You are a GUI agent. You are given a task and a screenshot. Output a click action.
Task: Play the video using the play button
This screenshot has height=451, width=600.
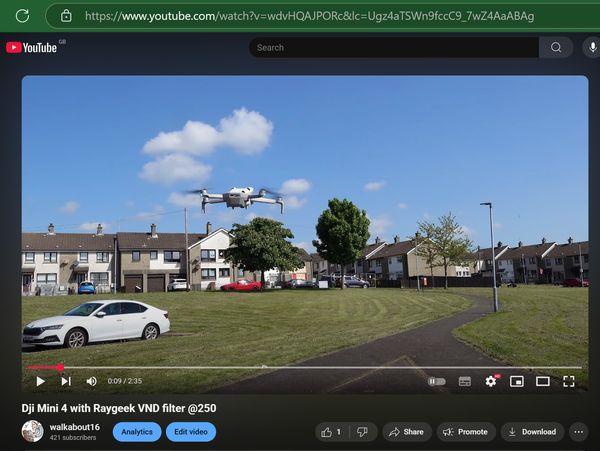tap(40, 381)
